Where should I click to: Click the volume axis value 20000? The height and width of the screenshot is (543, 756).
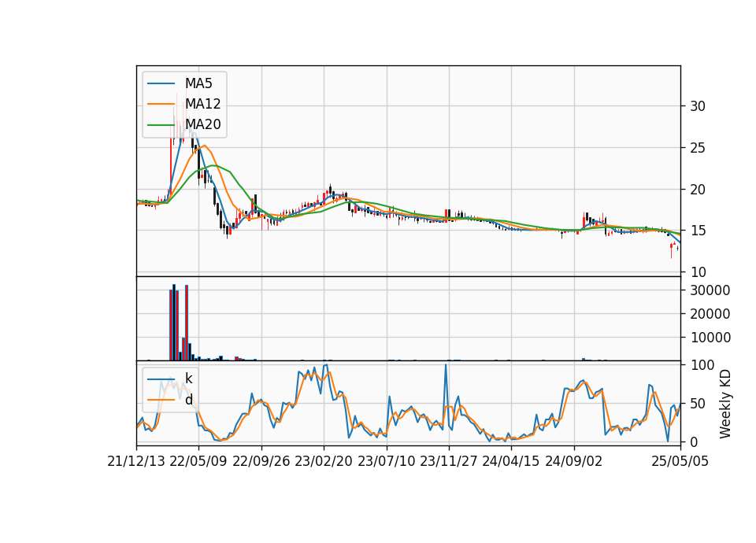710,314
